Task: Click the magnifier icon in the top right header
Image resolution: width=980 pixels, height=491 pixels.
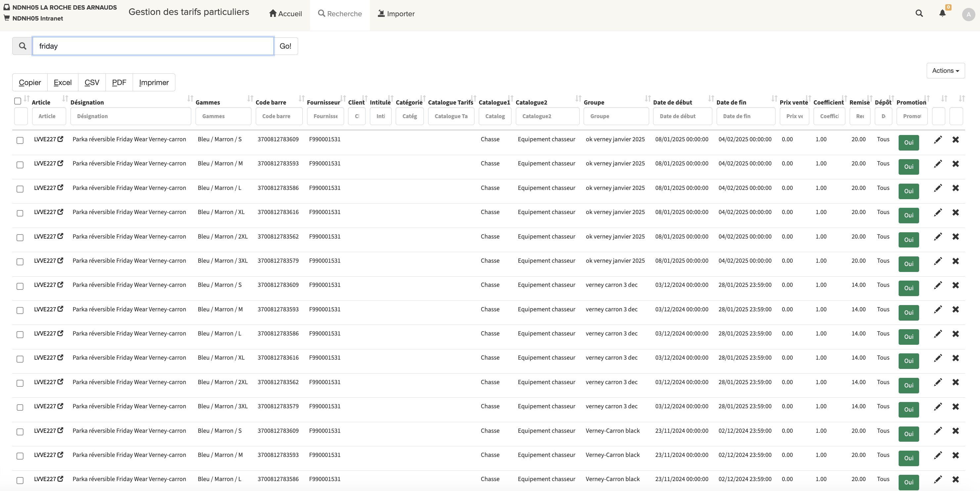Action: (919, 14)
